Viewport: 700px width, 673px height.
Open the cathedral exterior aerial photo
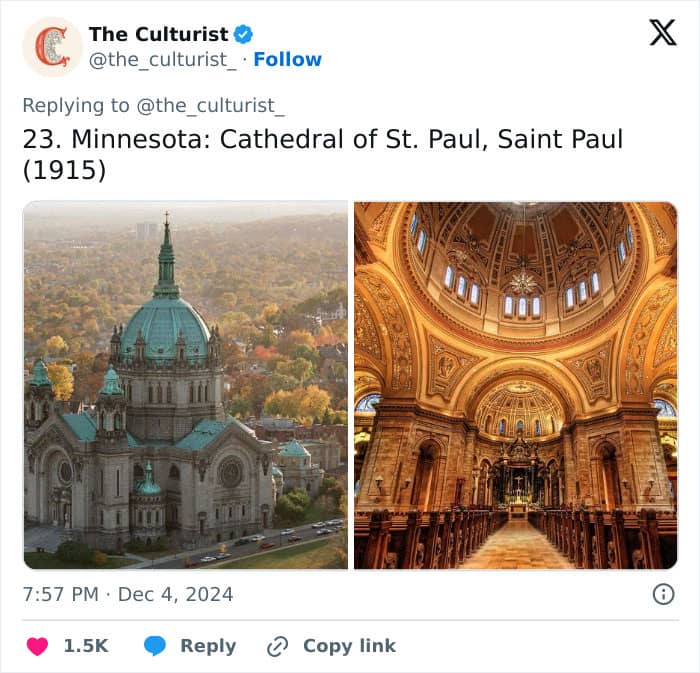click(186, 385)
